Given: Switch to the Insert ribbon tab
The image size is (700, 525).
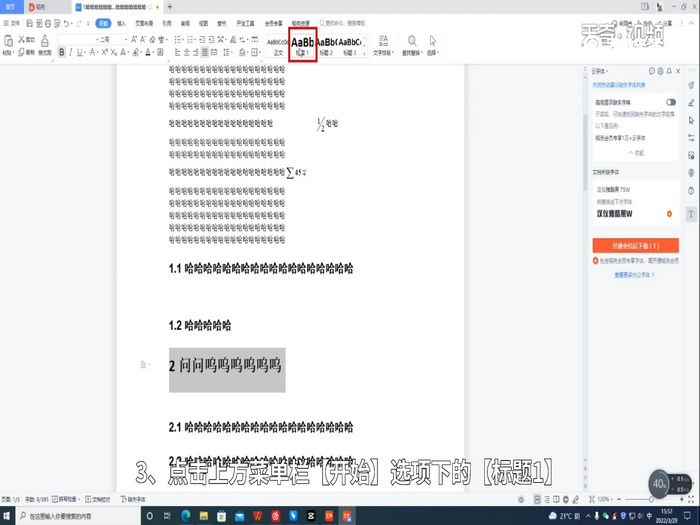Looking at the screenshot, I should point(121,21).
